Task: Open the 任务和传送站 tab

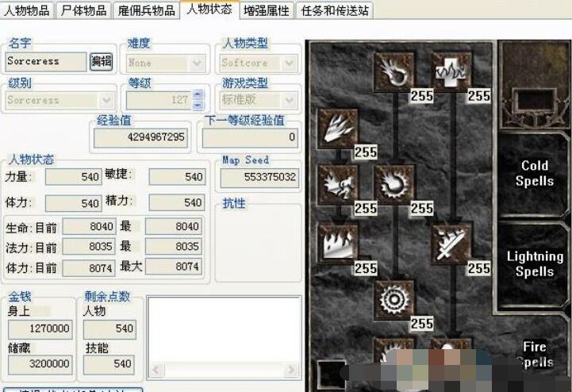Action: [335, 10]
